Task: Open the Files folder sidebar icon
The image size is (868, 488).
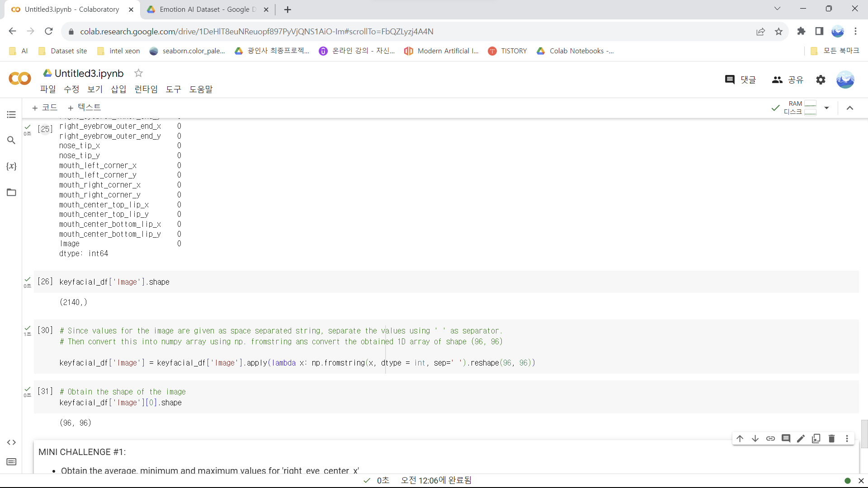Action: click(11, 192)
